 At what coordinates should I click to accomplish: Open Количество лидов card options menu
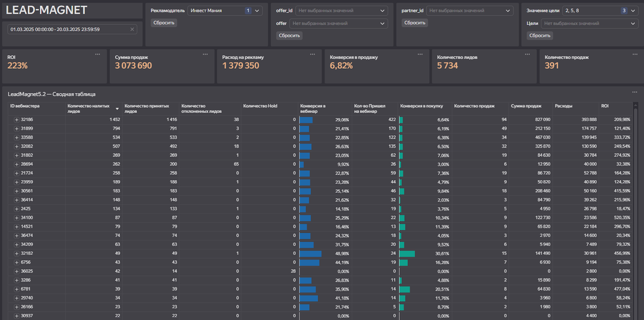pos(527,54)
